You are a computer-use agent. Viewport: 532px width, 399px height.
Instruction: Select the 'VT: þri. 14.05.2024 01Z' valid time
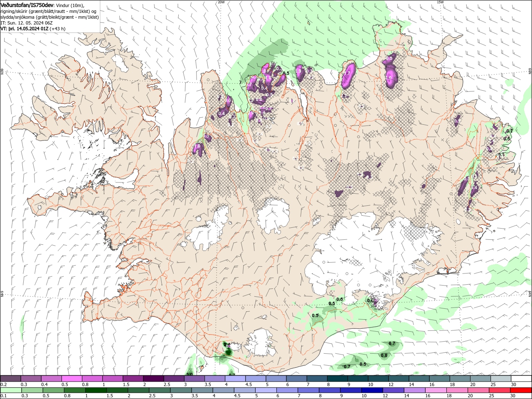25,28
